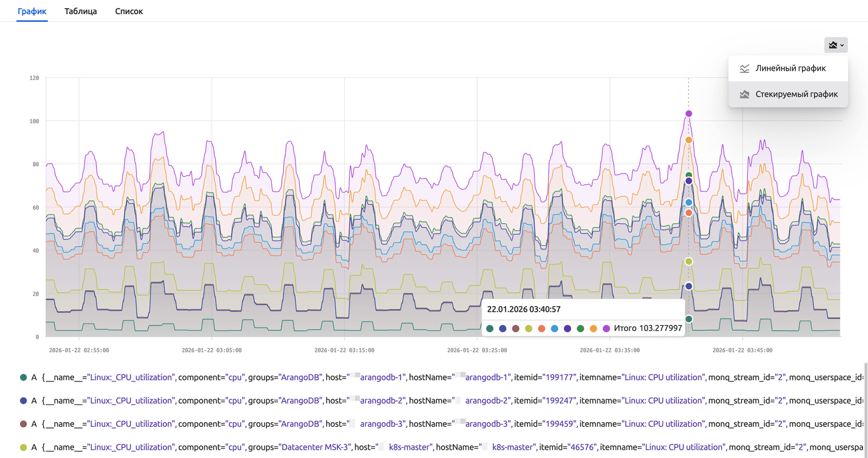Toggle arangodb-3 series via brown legend dot

[x=24, y=424]
